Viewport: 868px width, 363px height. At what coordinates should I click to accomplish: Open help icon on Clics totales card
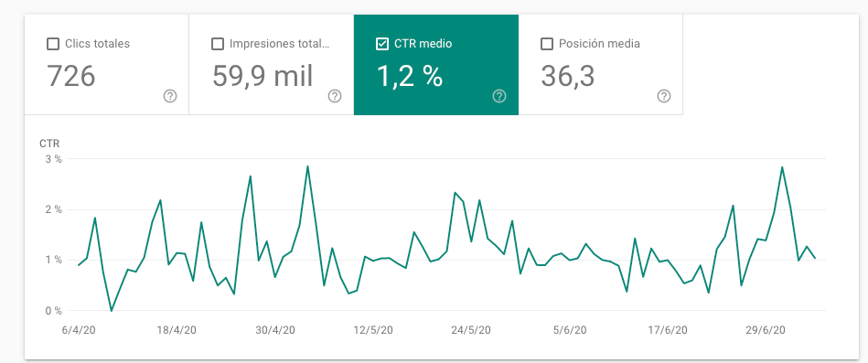coord(170,96)
